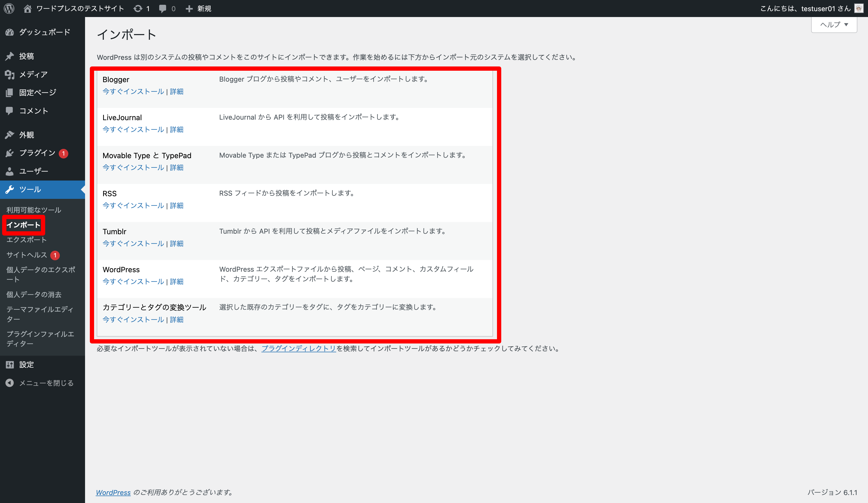Install the LiveJournal importer now

[x=133, y=129]
